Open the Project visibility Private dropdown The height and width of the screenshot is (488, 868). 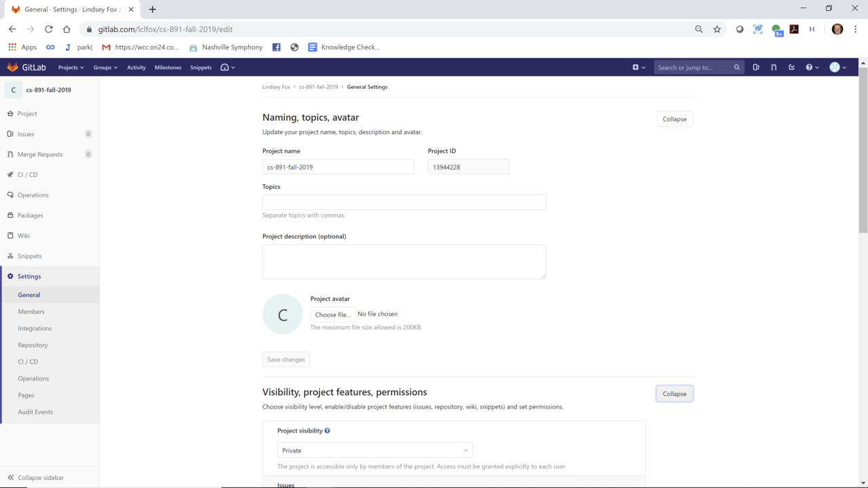pos(374,450)
